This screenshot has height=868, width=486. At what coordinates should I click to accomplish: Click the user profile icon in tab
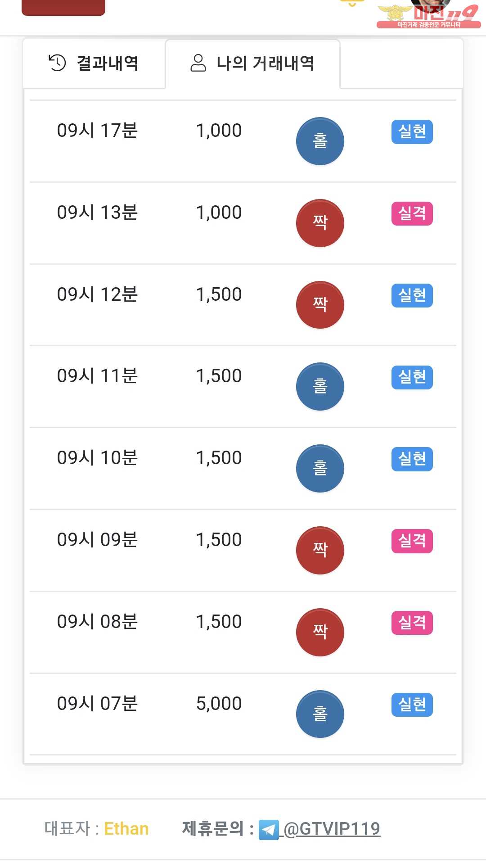click(x=198, y=63)
